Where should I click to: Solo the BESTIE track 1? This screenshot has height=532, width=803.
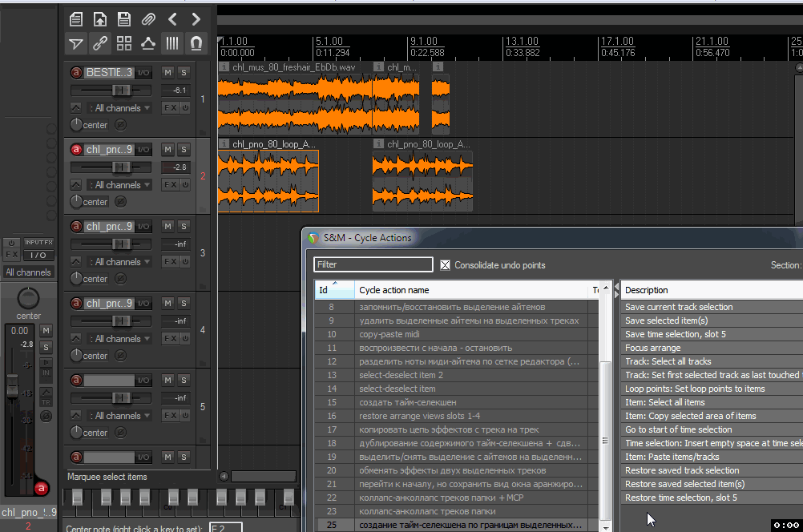point(184,73)
